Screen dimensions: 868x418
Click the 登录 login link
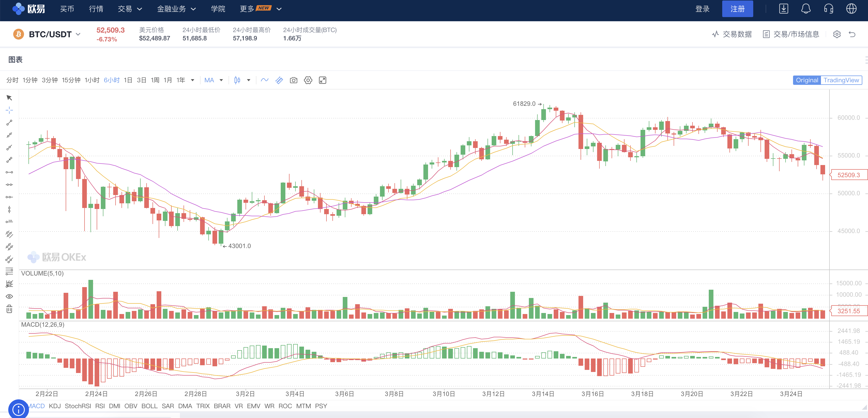coord(703,9)
